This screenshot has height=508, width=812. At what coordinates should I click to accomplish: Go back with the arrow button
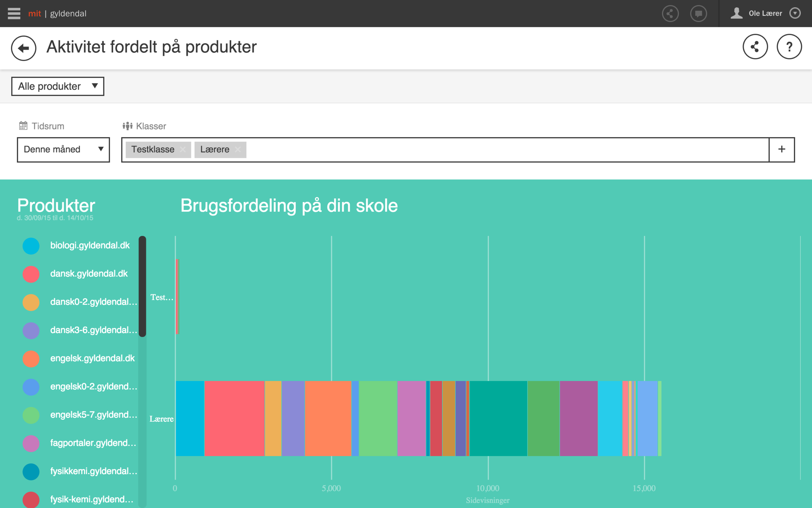click(x=23, y=48)
